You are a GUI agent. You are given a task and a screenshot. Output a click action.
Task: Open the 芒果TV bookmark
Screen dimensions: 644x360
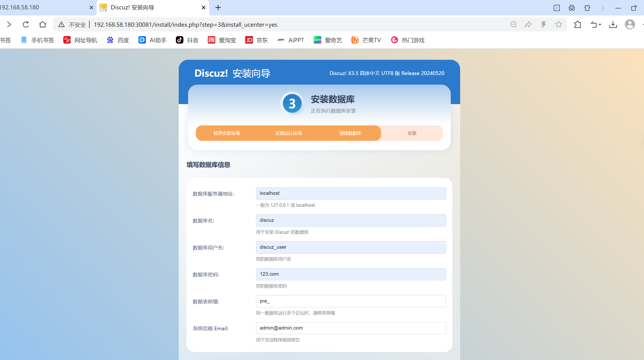coord(366,40)
